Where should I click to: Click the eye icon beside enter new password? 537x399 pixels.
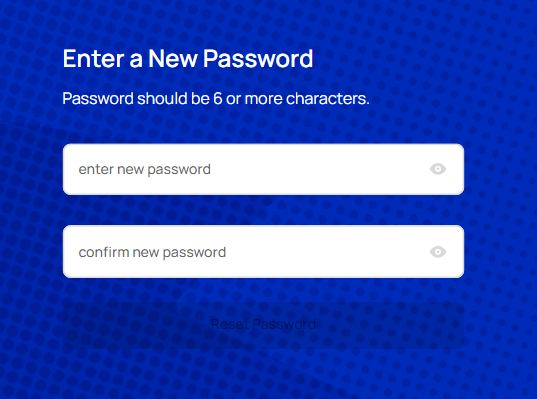438,169
